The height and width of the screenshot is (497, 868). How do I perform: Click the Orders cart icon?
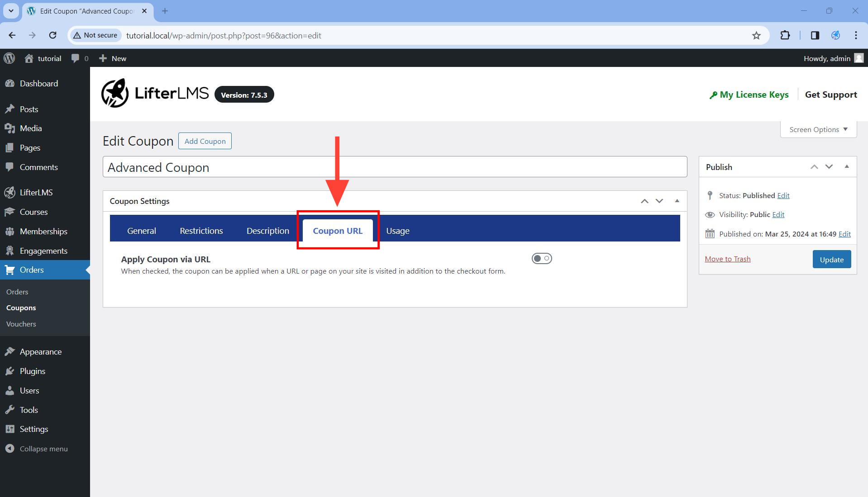click(x=10, y=270)
